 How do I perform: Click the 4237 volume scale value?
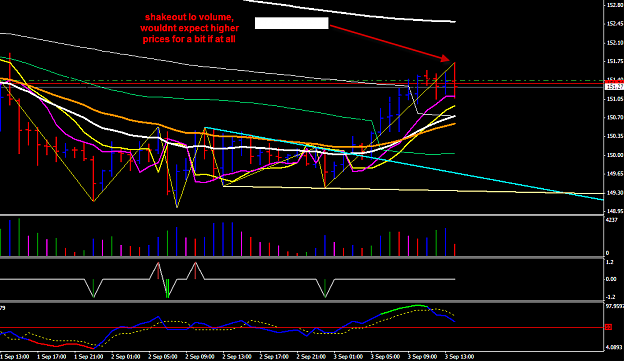click(611, 220)
